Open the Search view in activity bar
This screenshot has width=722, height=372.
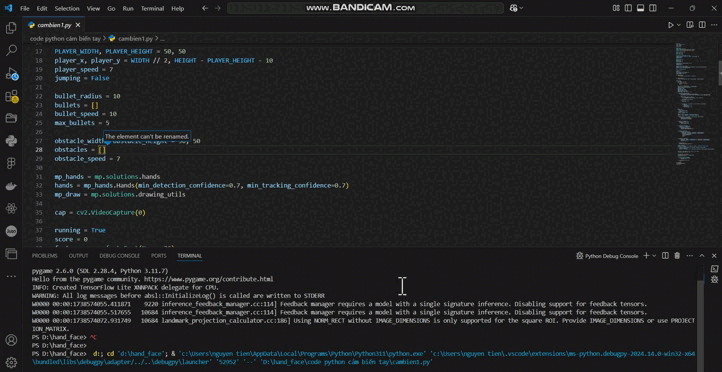[x=11, y=51]
